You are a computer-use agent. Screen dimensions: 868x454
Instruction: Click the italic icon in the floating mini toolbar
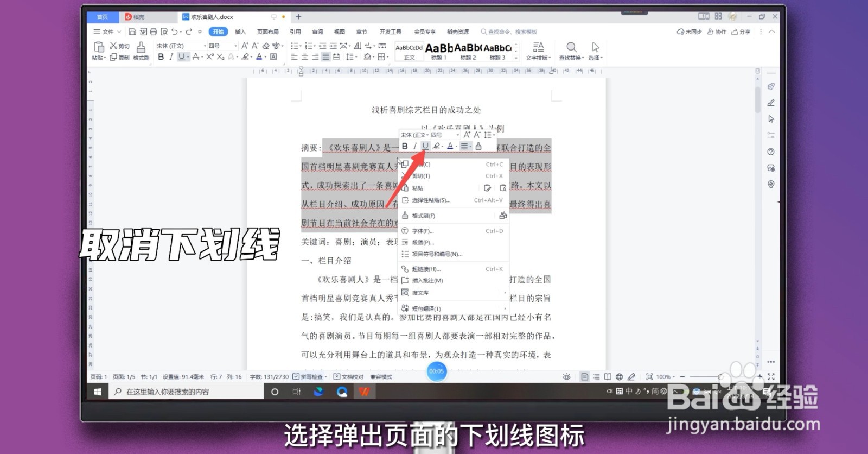415,146
